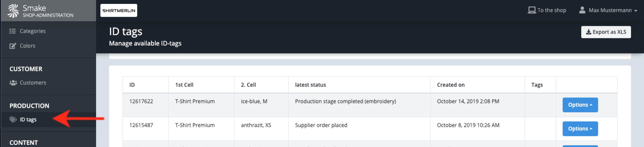The height and width of the screenshot is (147, 644).
Task: Expand Options for ID 12615487
Action: coord(580,129)
